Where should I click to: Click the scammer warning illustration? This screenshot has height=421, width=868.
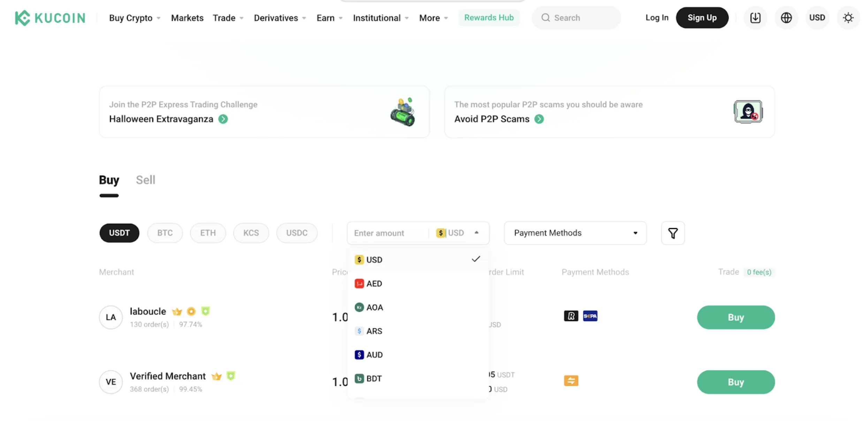point(748,112)
